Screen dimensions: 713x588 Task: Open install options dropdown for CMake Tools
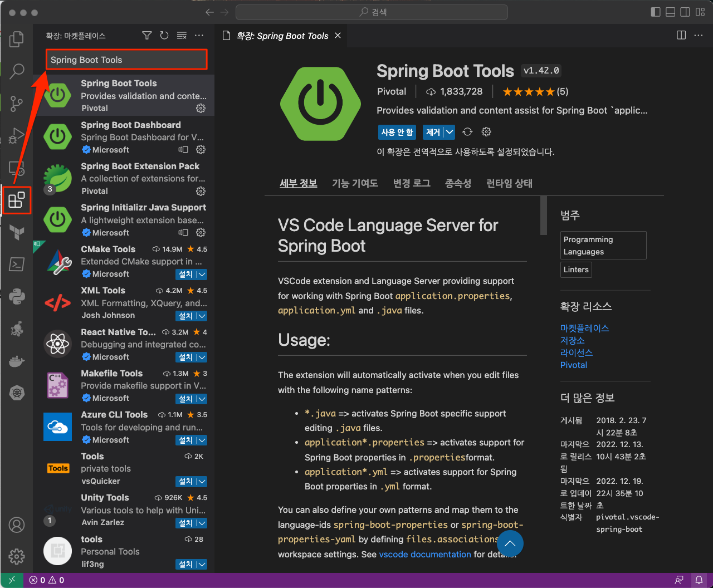coord(203,274)
